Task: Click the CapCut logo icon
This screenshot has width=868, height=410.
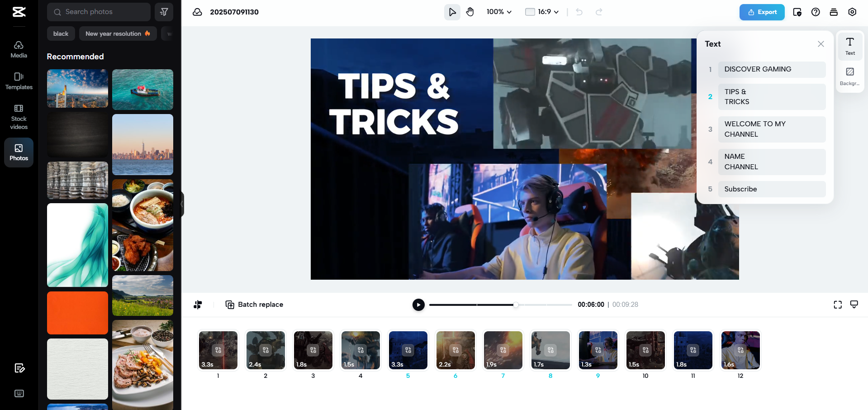Action: 19,12
